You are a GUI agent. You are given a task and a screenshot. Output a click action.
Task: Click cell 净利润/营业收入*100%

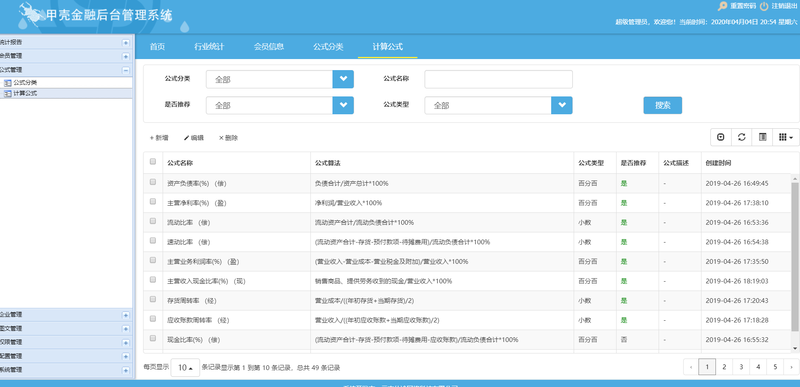point(348,203)
